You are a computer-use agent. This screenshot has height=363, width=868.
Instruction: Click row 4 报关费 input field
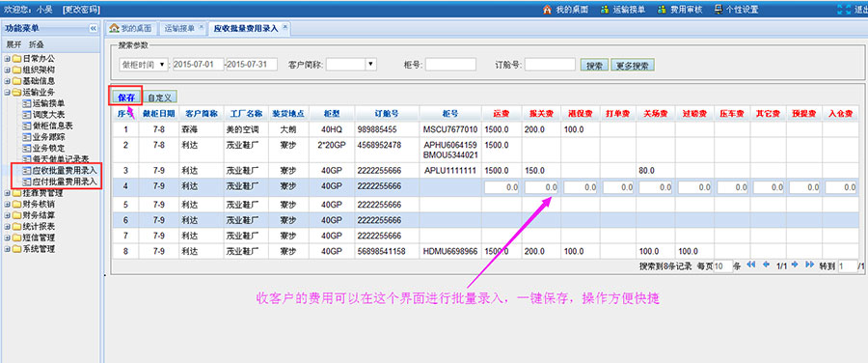click(541, 188)
